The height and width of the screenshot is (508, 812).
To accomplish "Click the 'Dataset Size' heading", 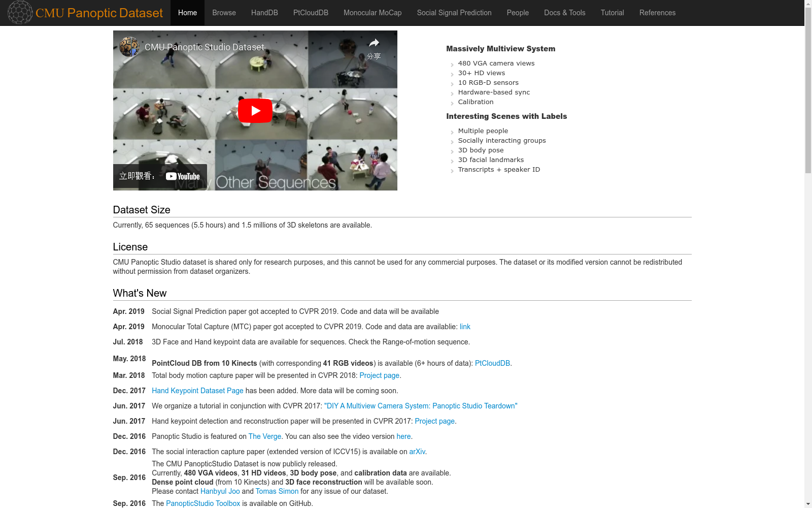I will (142, 210).
